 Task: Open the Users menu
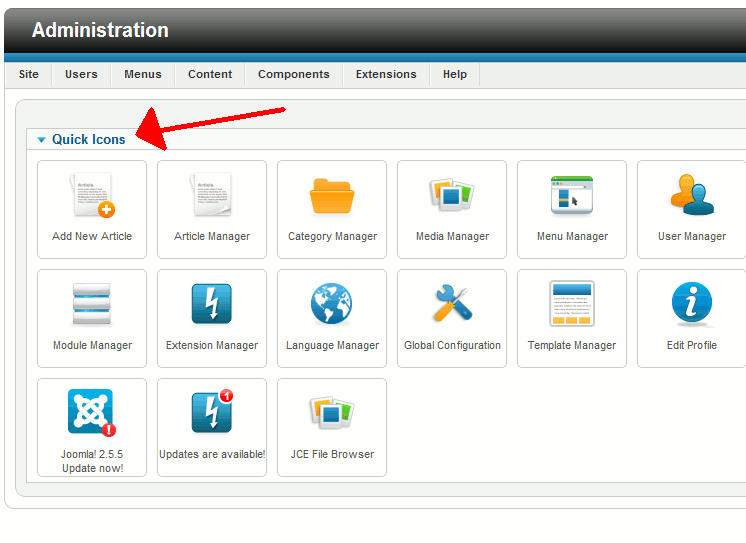(x=81, y=74)
